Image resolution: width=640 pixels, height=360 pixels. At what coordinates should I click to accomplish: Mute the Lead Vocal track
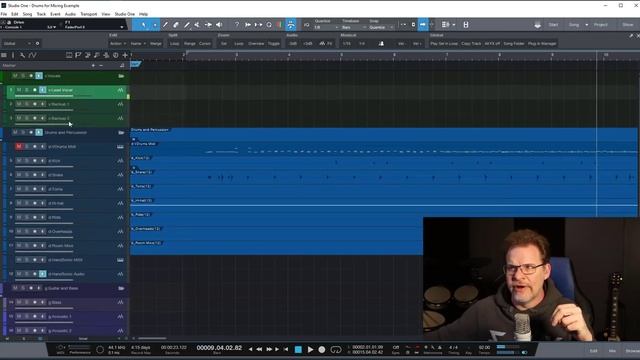tap(19, 90)
